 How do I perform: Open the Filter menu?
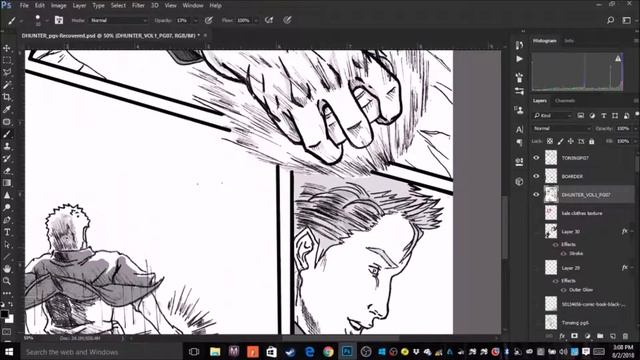pos(138,6)
